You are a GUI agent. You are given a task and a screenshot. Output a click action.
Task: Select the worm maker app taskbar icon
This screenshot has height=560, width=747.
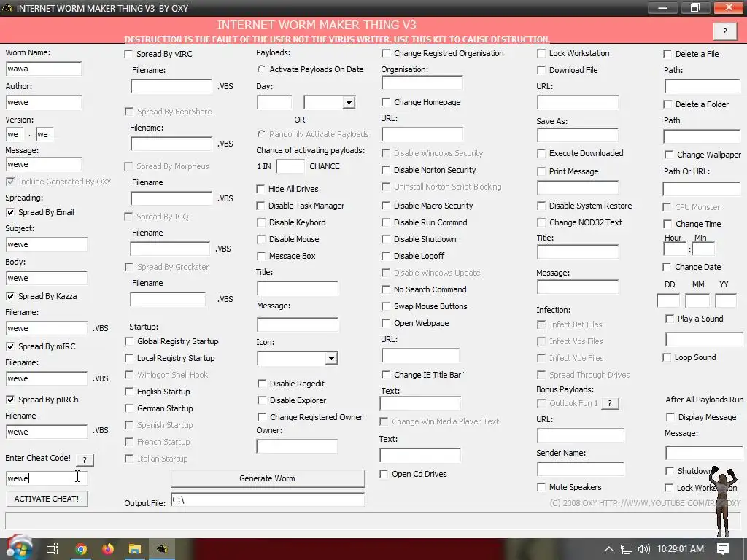point(162,549)
